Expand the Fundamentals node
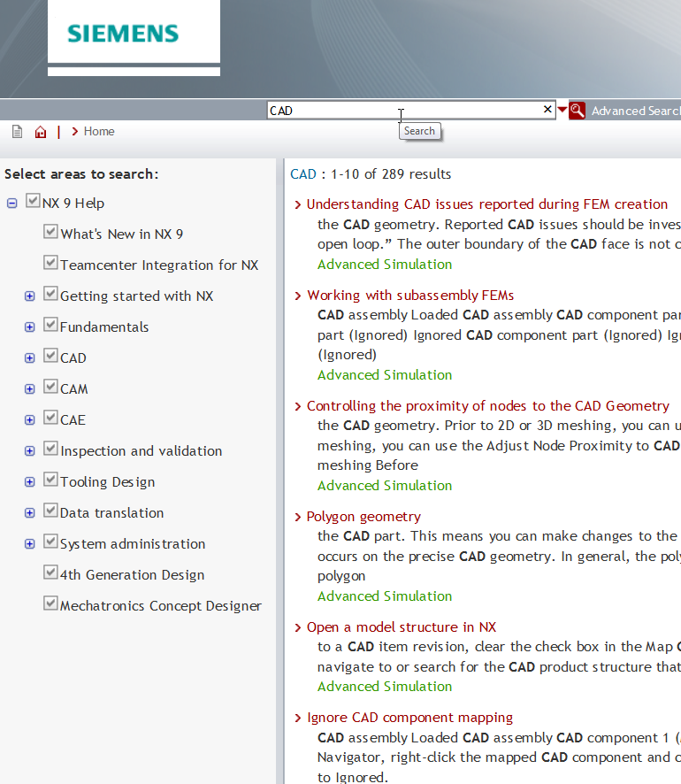This screenshot has width=681, height=784. (30, 327)
